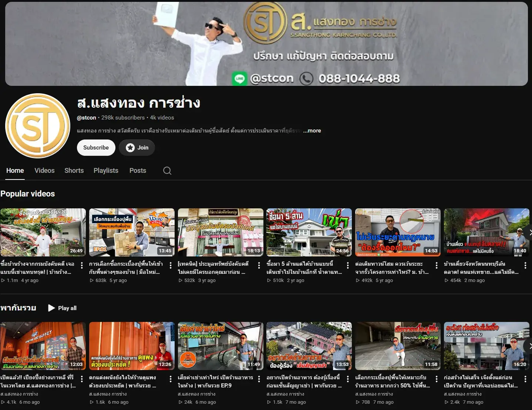Click the Subscribe button

(96, 148)
